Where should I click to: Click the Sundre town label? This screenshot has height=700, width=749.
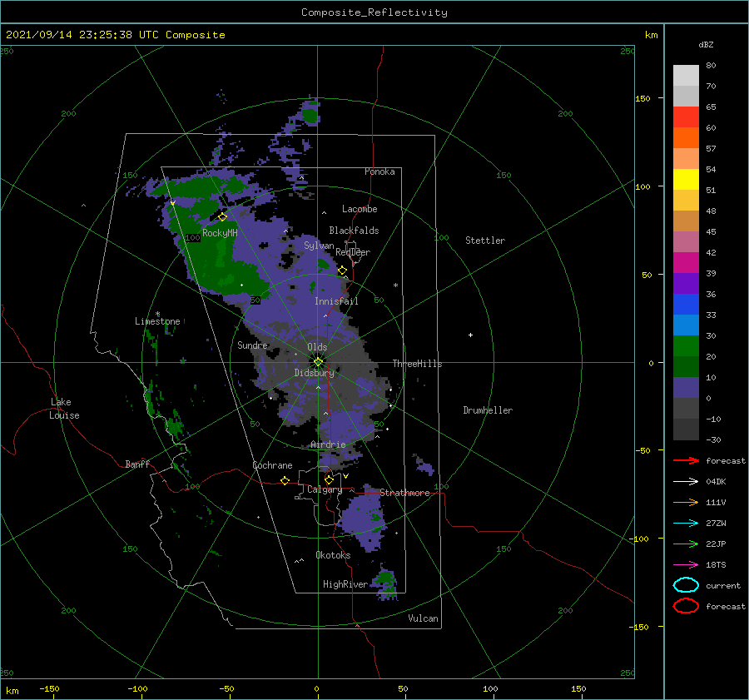point(253,345)
